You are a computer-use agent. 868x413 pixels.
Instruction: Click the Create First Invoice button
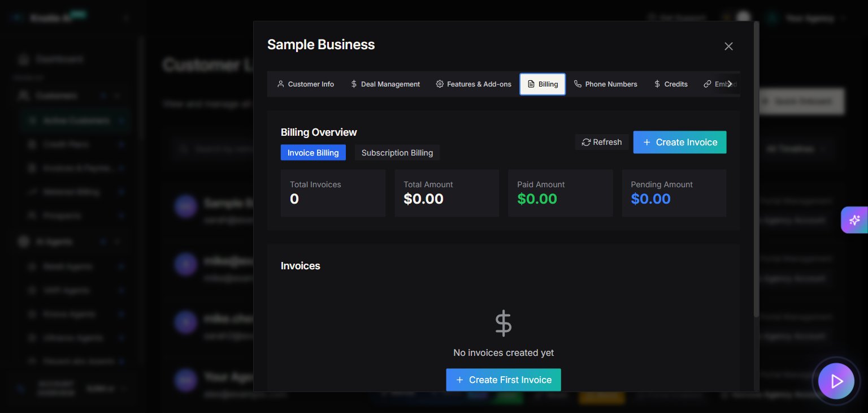coord(504,380)
